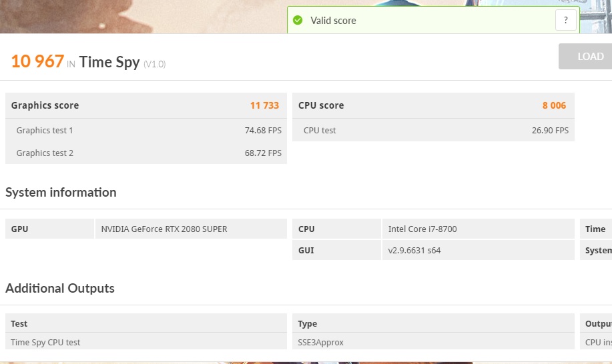This screenshot has width=612, height=364.
Task: Click the Test column header
Action: 19,324
